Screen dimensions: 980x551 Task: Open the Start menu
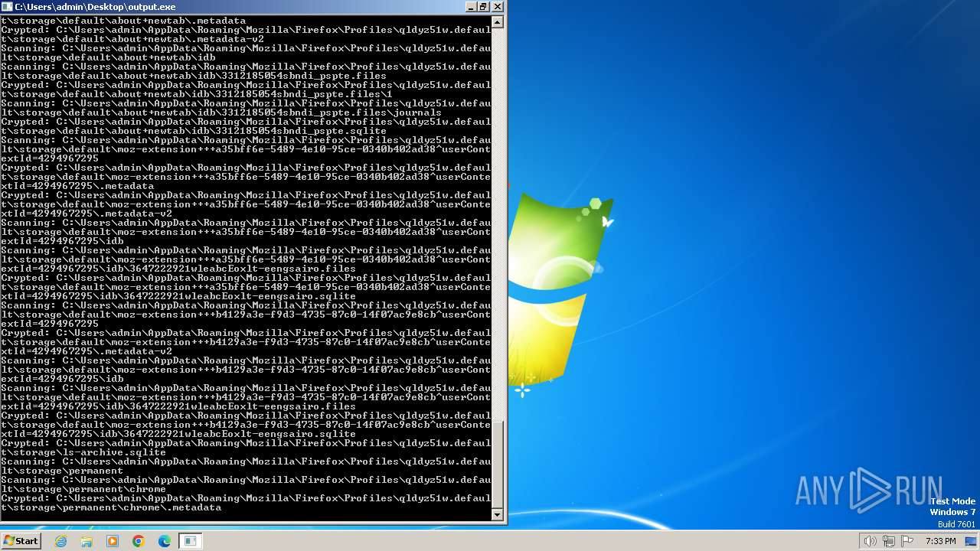tap(21, 541)
